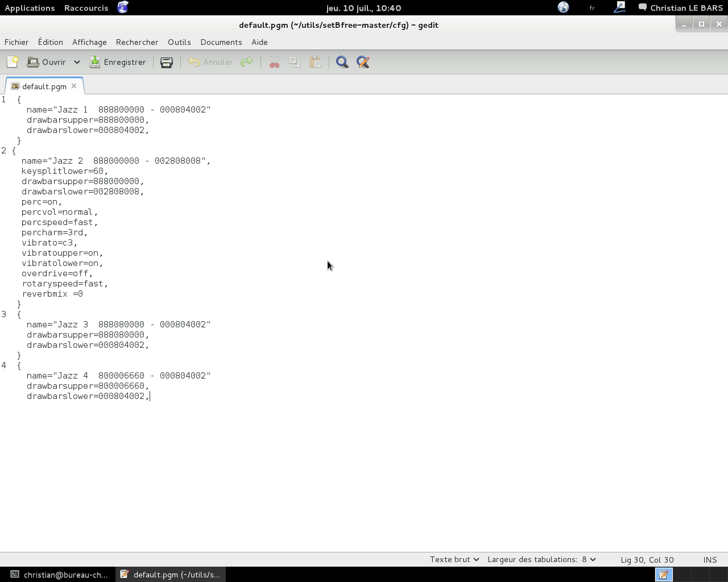The image size is (728, 582).
Task: Click the line vibratolower=on,
Action: (x=63, y=263)
